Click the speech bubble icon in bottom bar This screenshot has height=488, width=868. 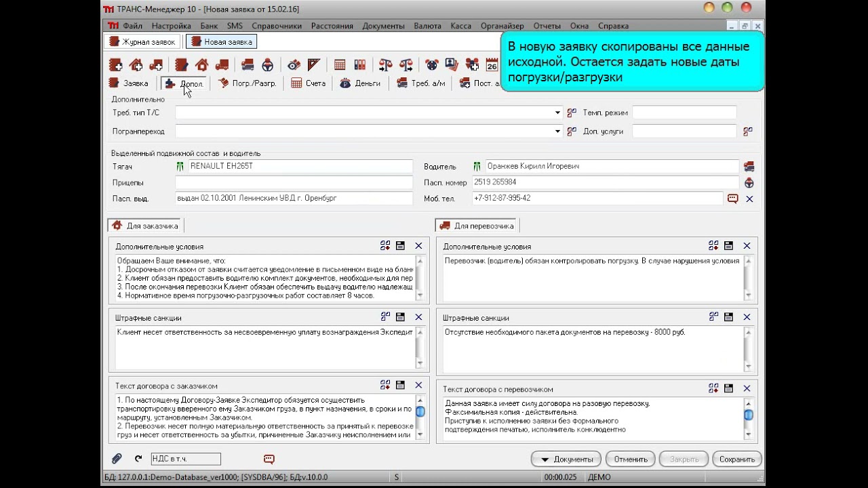[269, 459]
